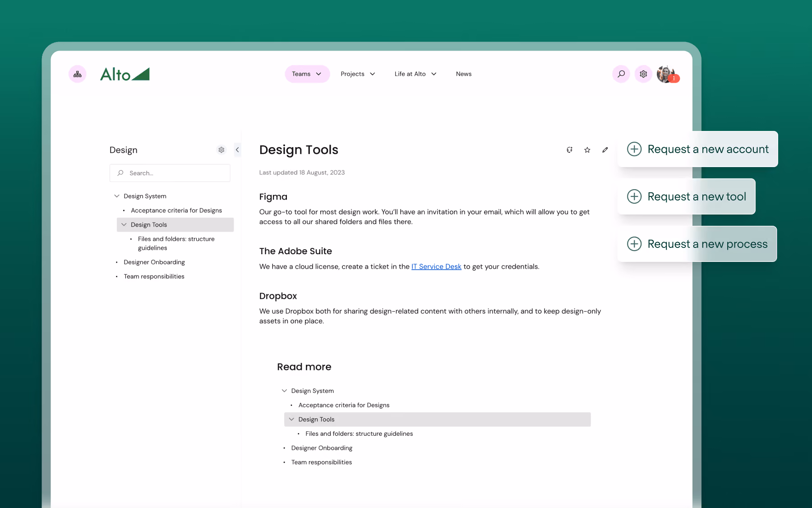Click the Design Tools page title

pos(299,150)
